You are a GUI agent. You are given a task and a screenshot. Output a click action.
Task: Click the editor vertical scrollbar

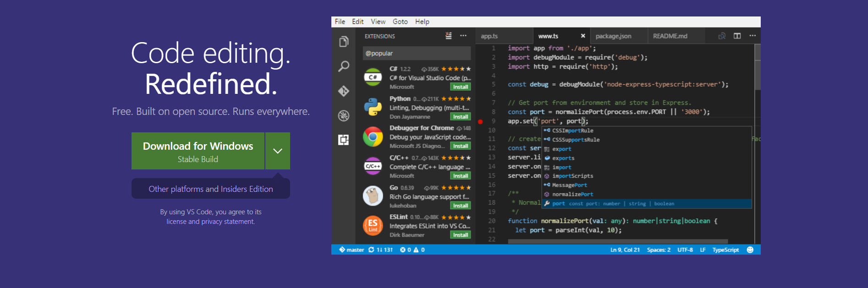[x=758, y=66]
